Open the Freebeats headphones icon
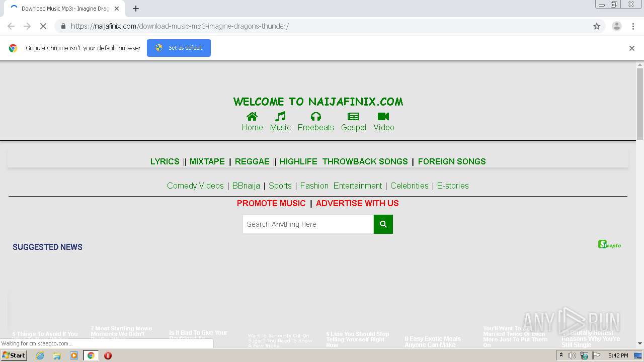The width and height of the screenshot is (644, 362). tap(316, 117)
